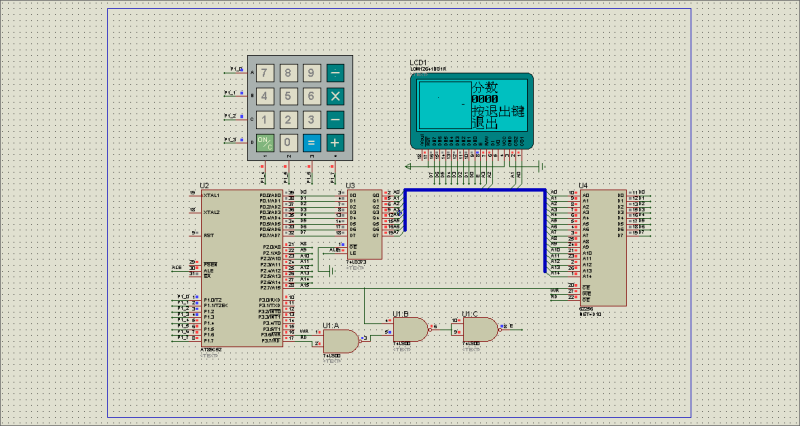Select the U1:A NAND gate

tap(339, 341)
